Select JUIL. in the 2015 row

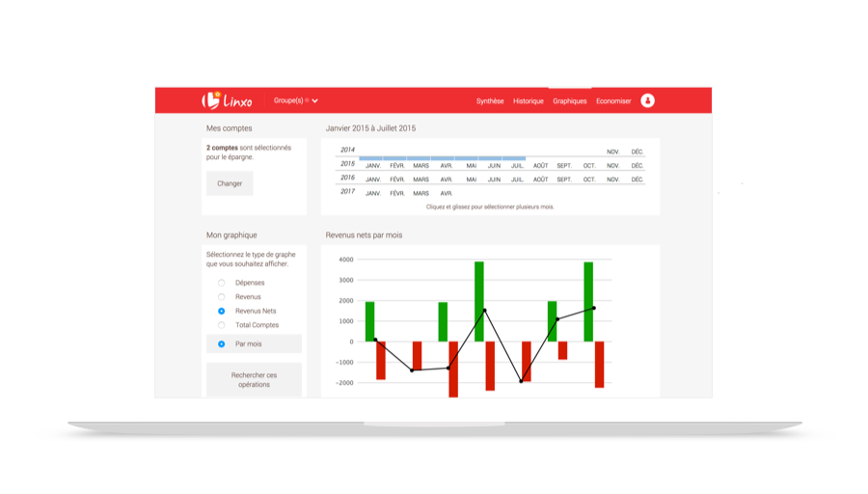click(517, 166)
